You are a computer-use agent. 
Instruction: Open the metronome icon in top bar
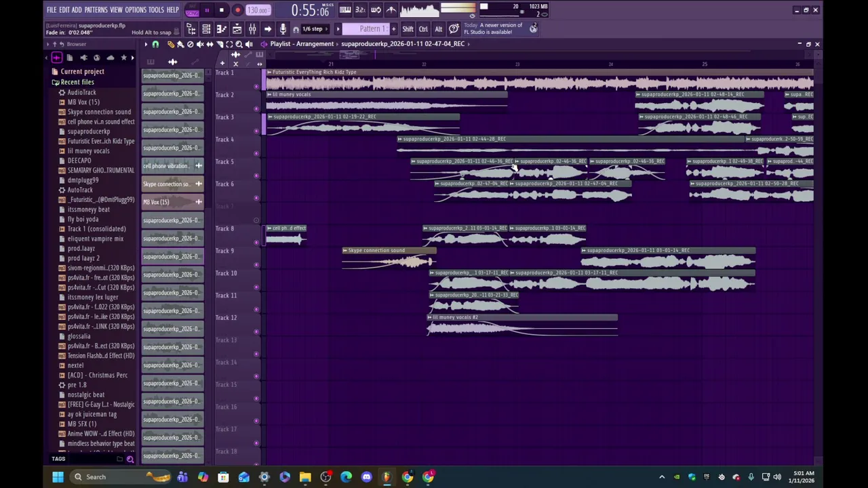point(391,10)
